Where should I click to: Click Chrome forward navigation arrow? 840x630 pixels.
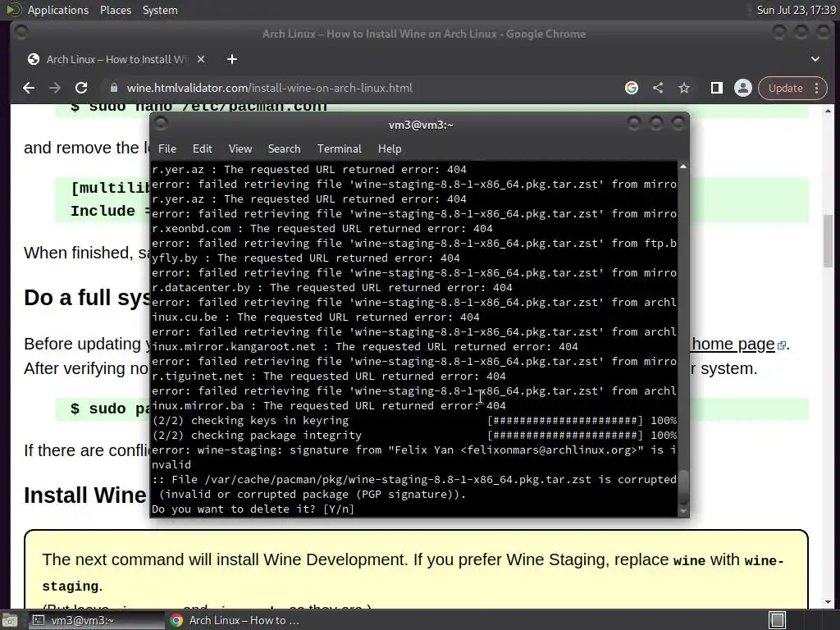(55, 88)
